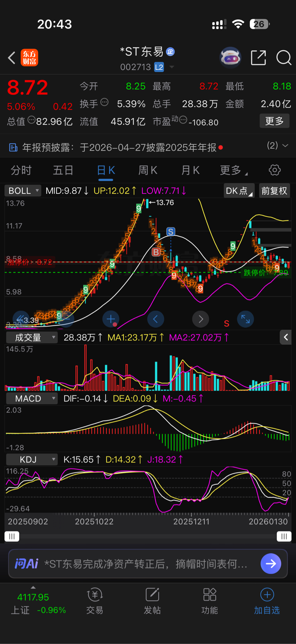This screenshot has height=644, width=296.
Task: Toggle the 前复权 adjustment button
Action: (274, 191)
